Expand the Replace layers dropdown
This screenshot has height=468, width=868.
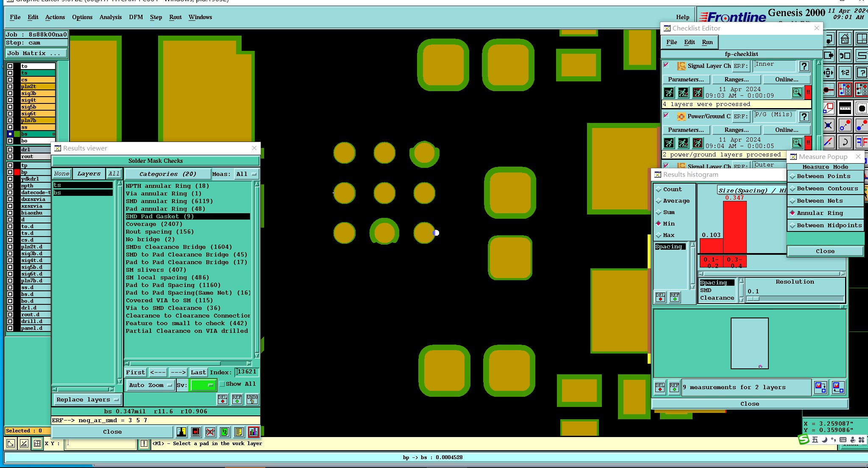pos(87,399)
